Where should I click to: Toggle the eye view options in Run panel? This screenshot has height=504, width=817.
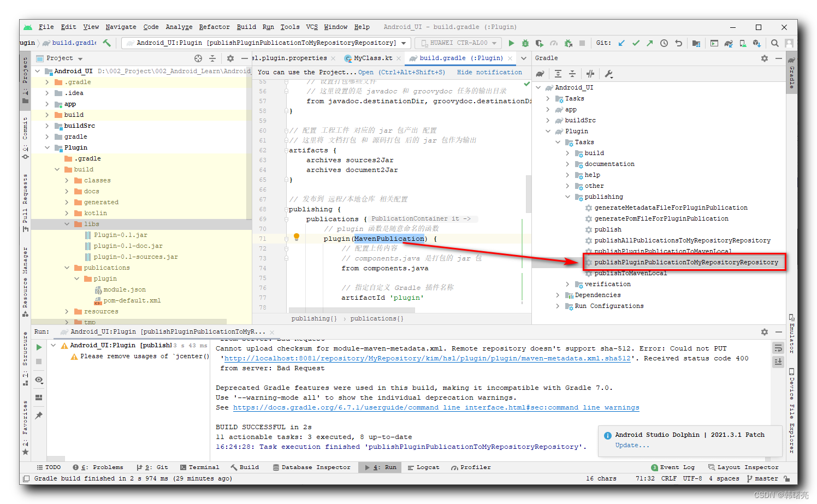tap(39, 380)
